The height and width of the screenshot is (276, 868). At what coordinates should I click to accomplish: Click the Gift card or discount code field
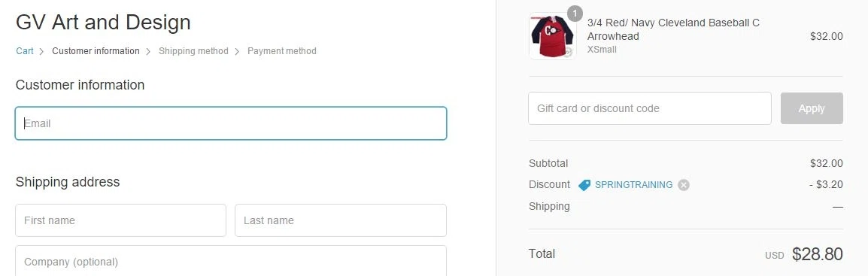[650, 108]
